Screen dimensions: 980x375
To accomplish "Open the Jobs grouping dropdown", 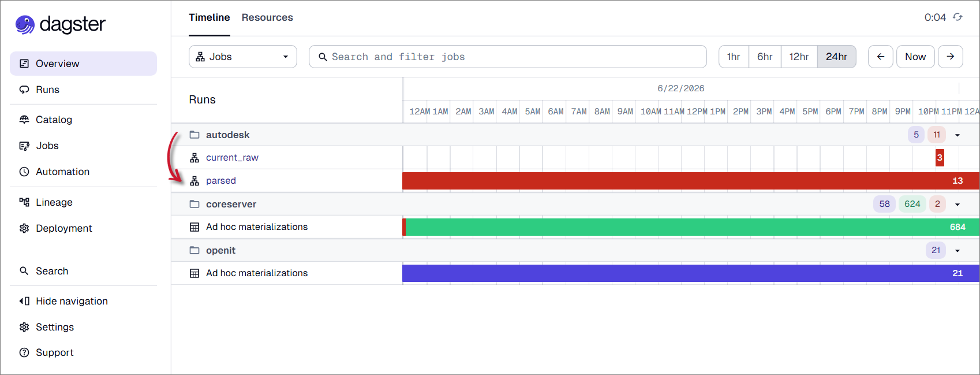I will (243, 57).
